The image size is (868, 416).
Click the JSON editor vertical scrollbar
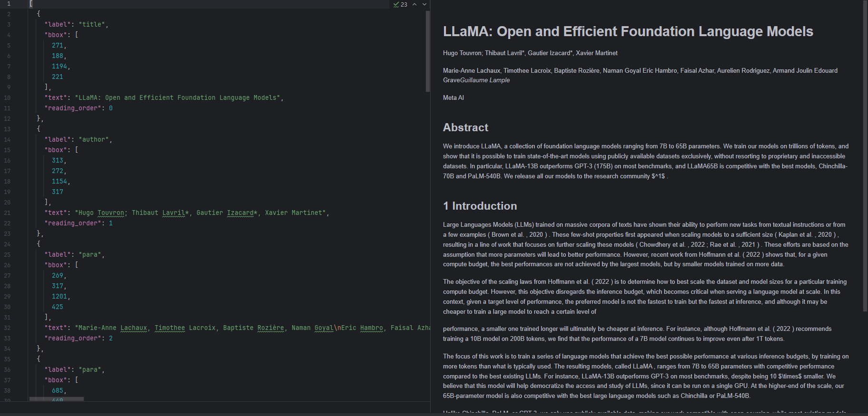pyautogui.click(x=428, y=51)
